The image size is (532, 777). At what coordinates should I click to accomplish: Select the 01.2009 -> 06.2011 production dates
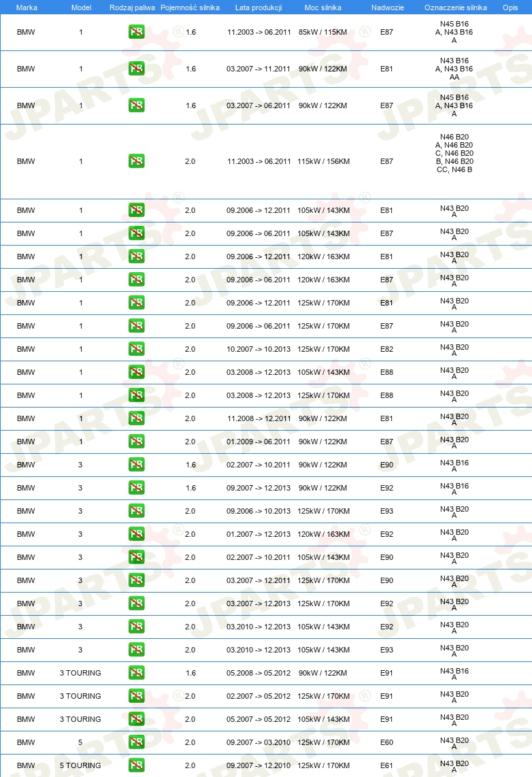(x=259, y=442)
